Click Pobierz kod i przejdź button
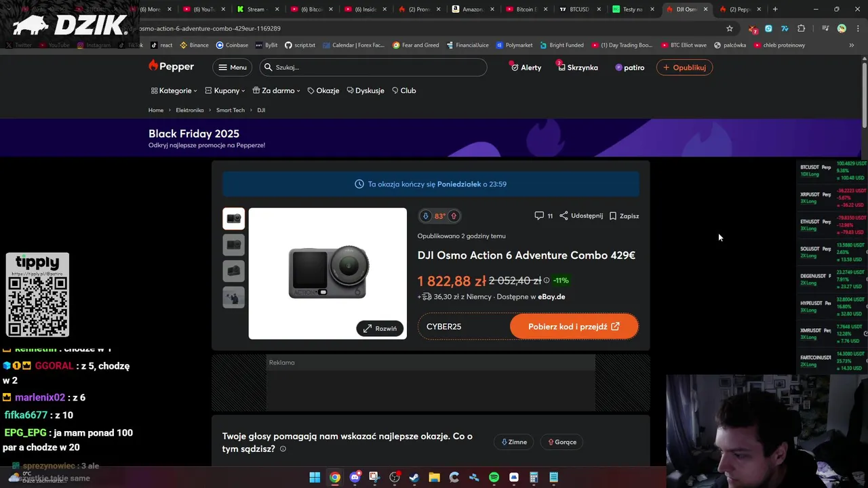Screen dimensions: 868x488 (574, 326)
